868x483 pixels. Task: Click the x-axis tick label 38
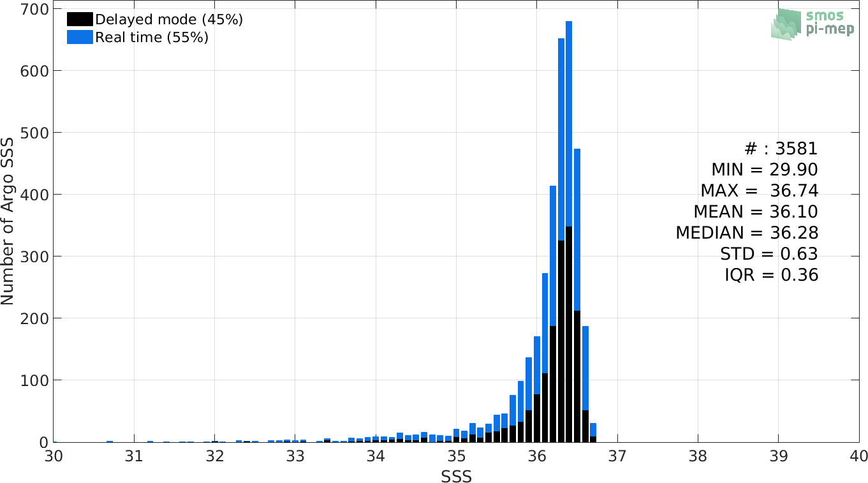[x=698, y=457]
